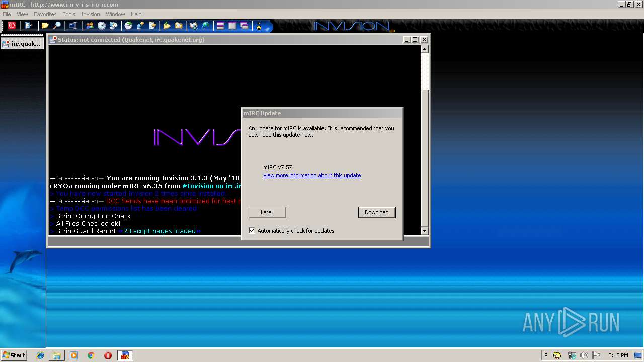
Task: Select the irc.quak... switchbar entry
Action: click(x=22, y=44)
